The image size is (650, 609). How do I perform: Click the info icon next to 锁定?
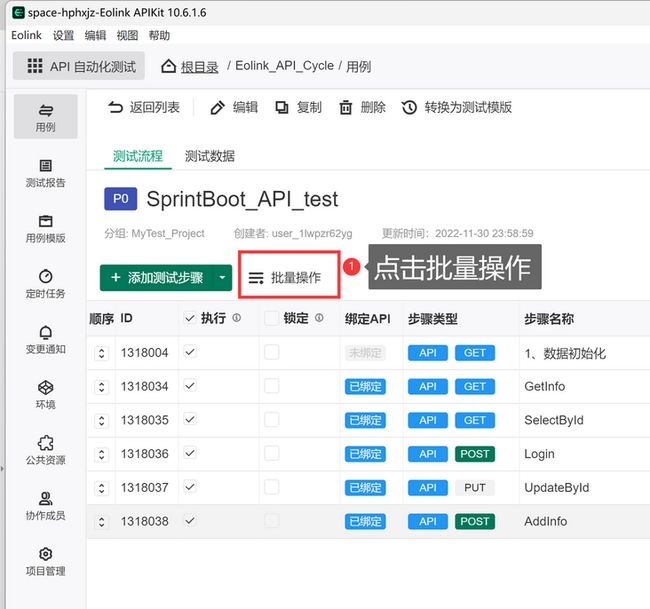(319, 318)
